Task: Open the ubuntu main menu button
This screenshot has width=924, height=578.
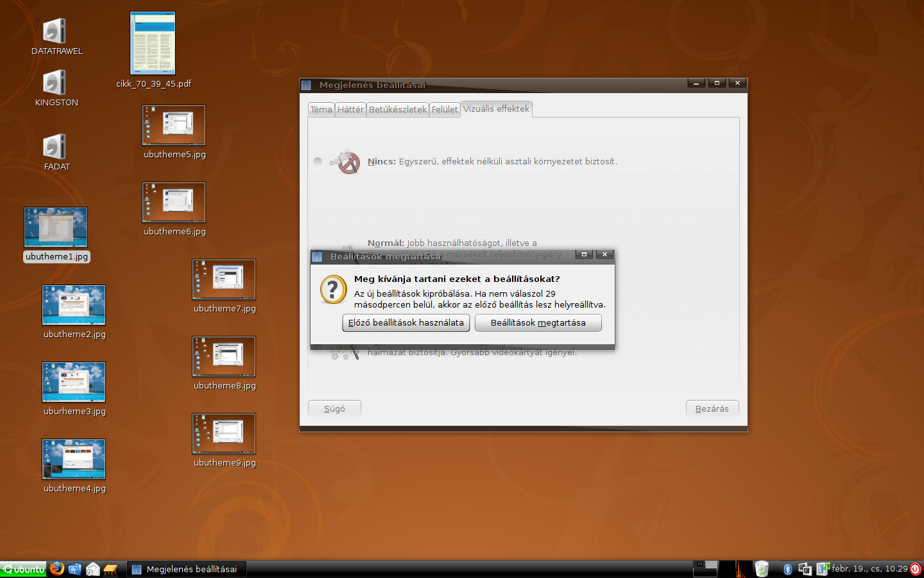Action: coord(24,569)
